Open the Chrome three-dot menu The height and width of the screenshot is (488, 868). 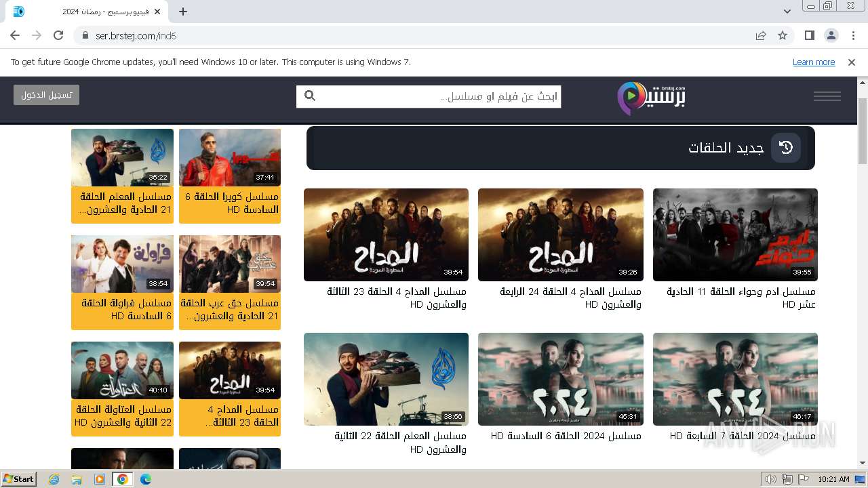point(853,35)
